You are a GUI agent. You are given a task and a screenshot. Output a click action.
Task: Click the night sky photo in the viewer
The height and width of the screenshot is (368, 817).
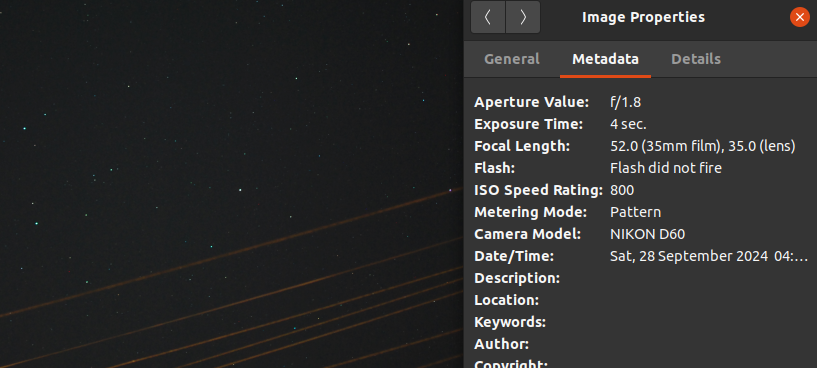pyautogui.click(x=231, y=184)
